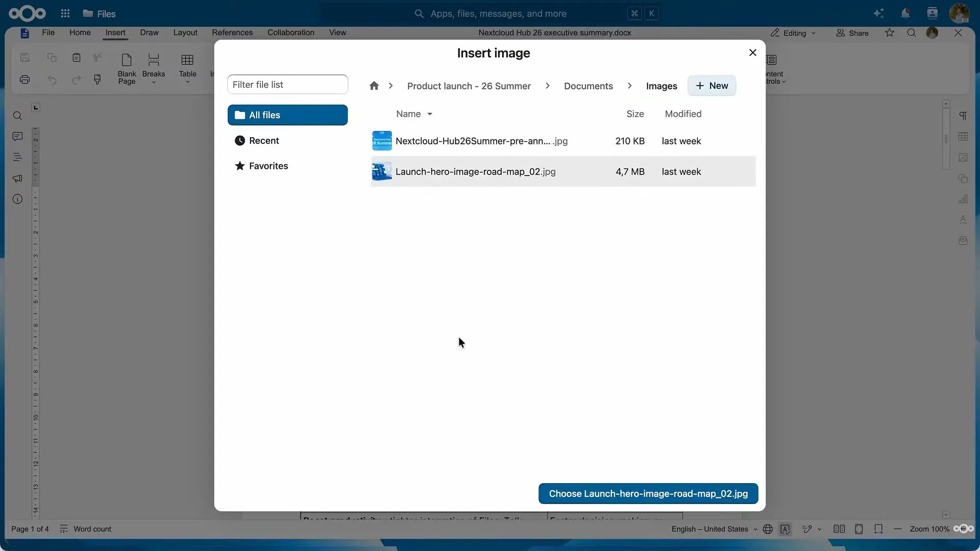Click the Filter file list field
980x551 pixels.
coord(287,85)
